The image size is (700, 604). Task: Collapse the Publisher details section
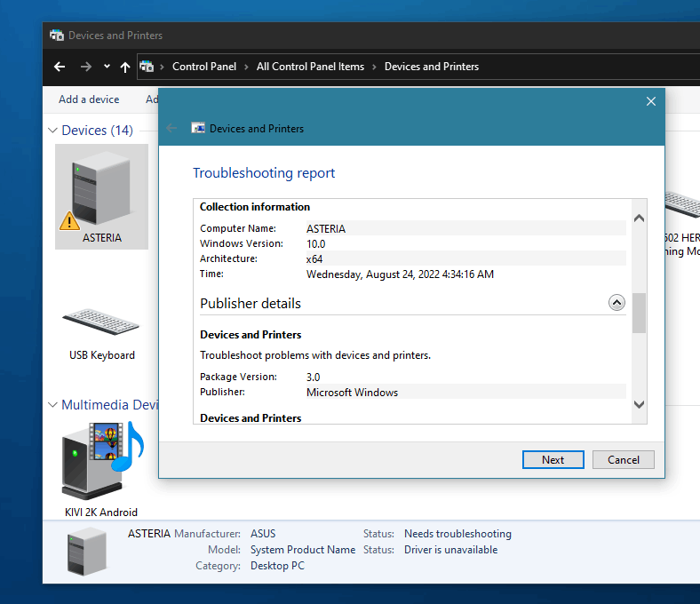point(616,303)
